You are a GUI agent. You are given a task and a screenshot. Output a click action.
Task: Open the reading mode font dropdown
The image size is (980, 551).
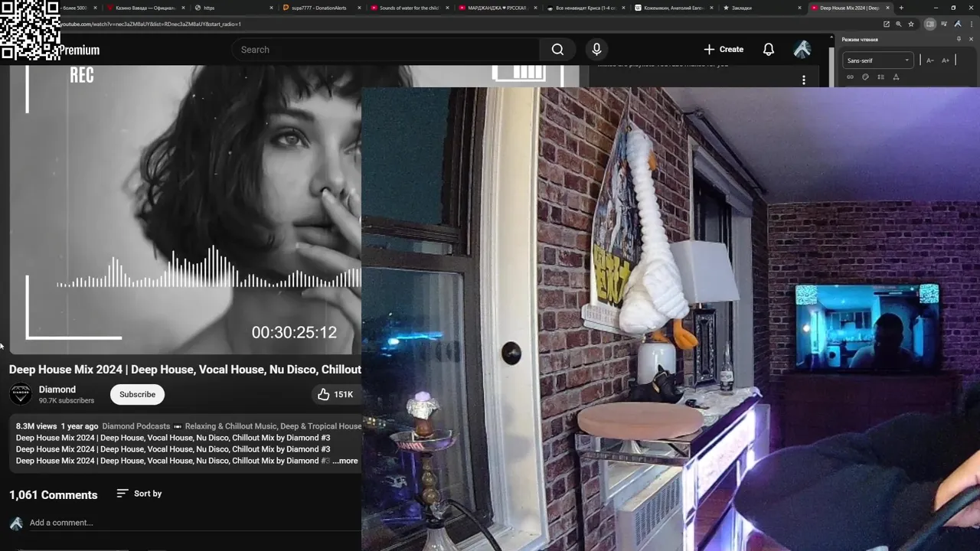(x=878, y=60)
